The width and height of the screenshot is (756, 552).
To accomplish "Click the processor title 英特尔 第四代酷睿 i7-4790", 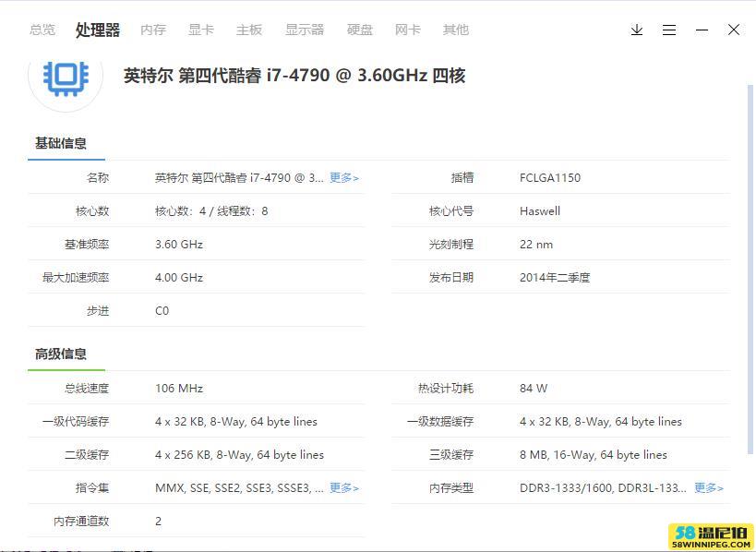I will tap(294, 76).
